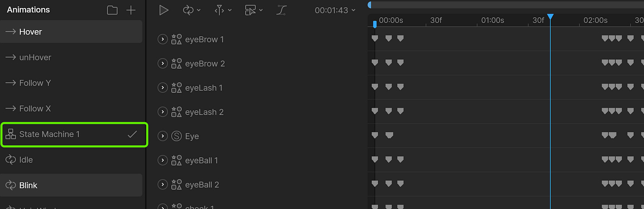Screen dimensions: 644x209
Task: Select the Blink loop animation
Action: coord(71,185)
